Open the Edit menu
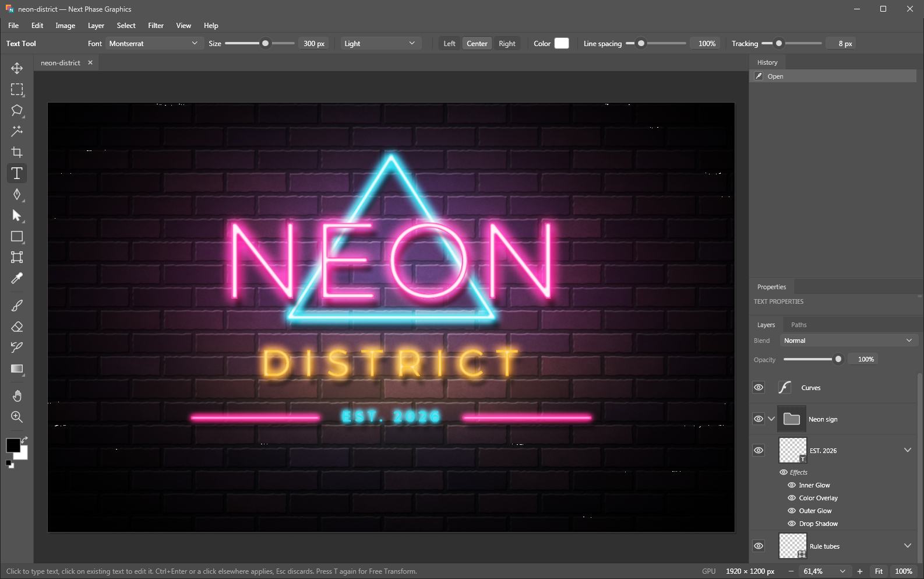Viewport: 924px width, 579px height. pyautogui.click(x=37, y=26)
